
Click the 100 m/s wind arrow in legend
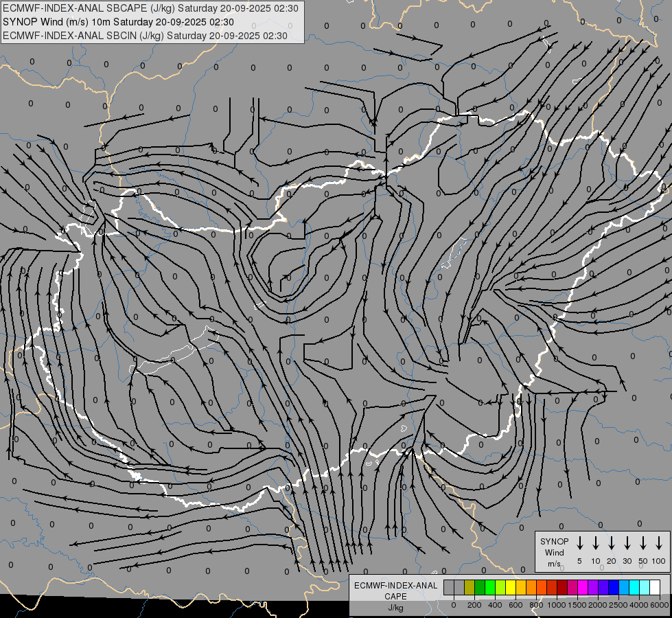[x=659, y=543]
